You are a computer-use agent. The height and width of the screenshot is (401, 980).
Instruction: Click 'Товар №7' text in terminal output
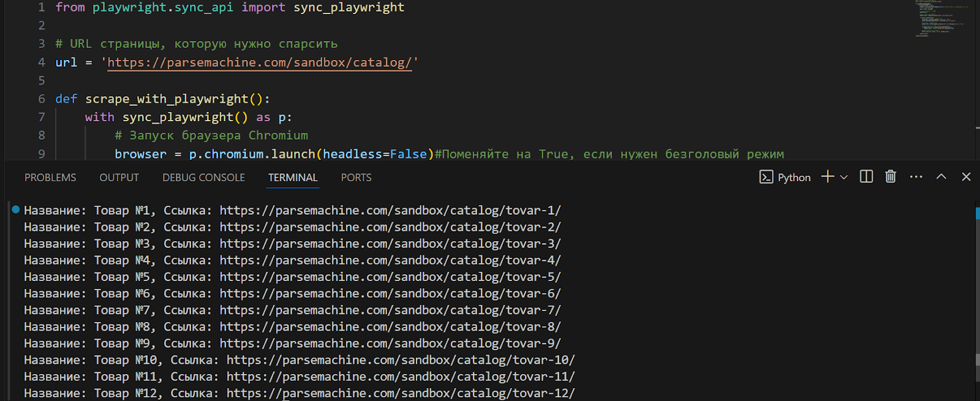(x=122, y=310)
